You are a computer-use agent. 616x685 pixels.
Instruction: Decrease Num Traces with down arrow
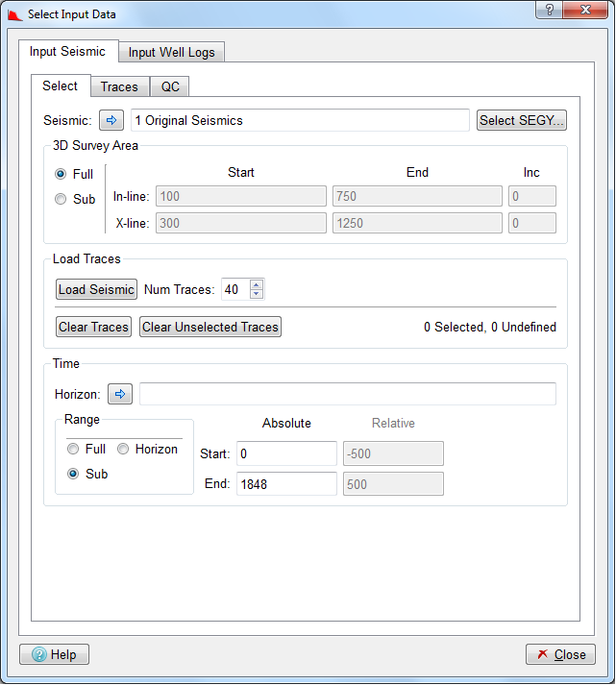[x=257, y=294]
